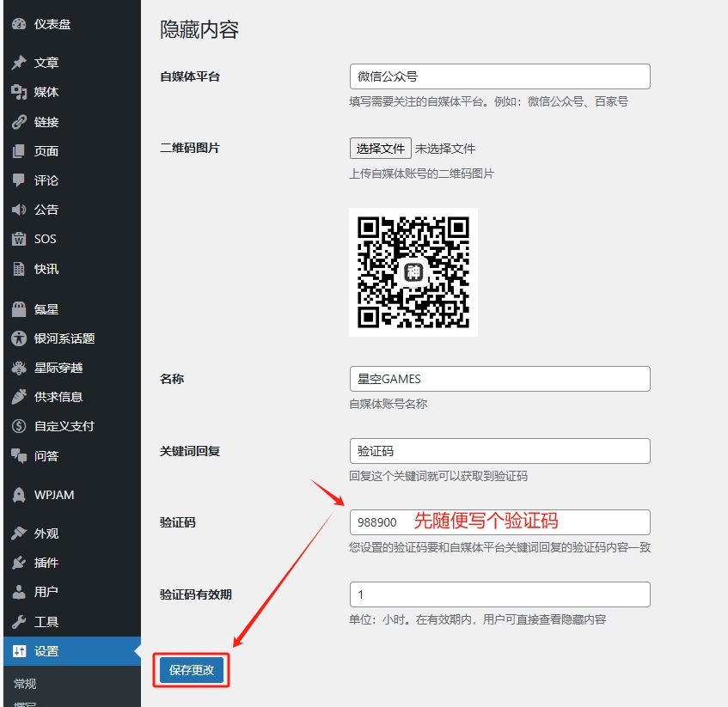Screen dimensions: 728x707
Task: Click the carrot icon beside 供求信息
Action: 19,397
